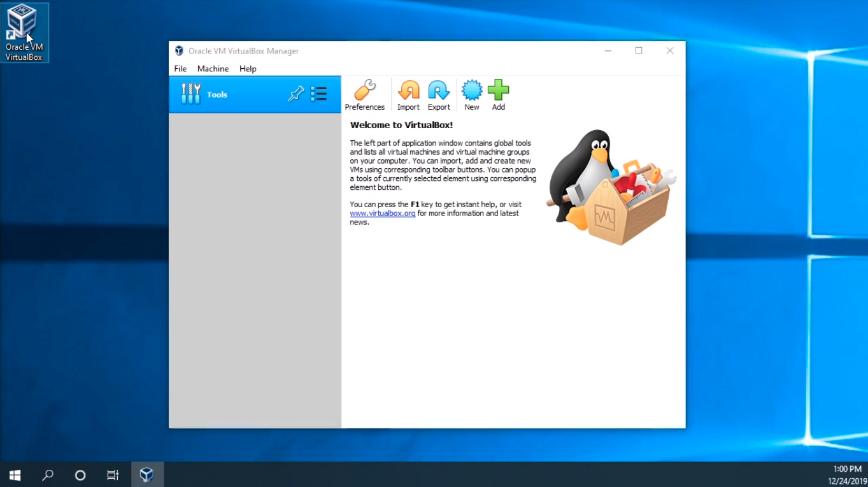
Task: Click the green Add machine icon
Action: click(498, 95)
